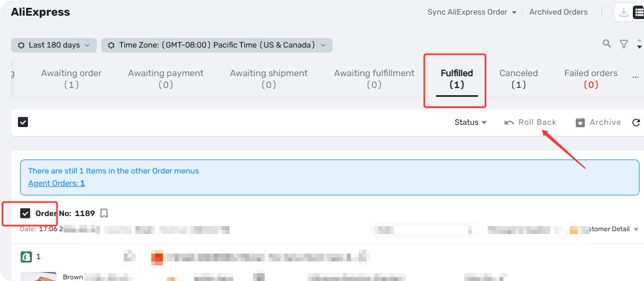
Task: Open the Agent Orders: 1 link
Action: 56,183
